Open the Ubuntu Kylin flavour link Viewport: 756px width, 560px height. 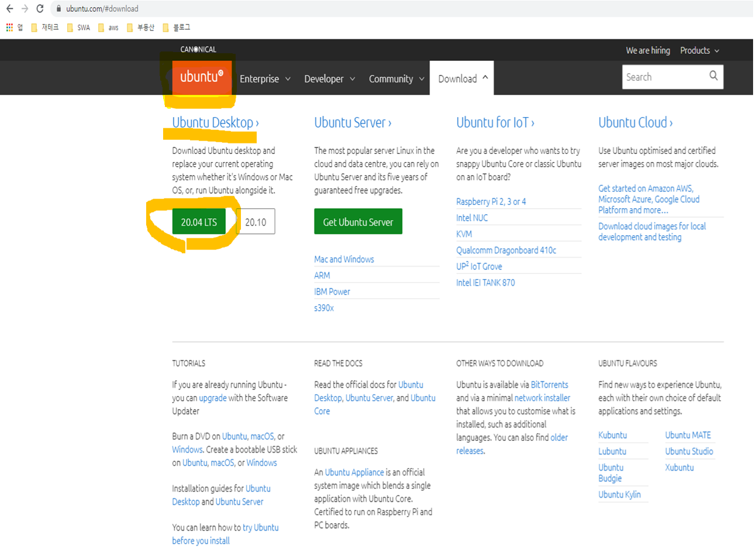619,494
